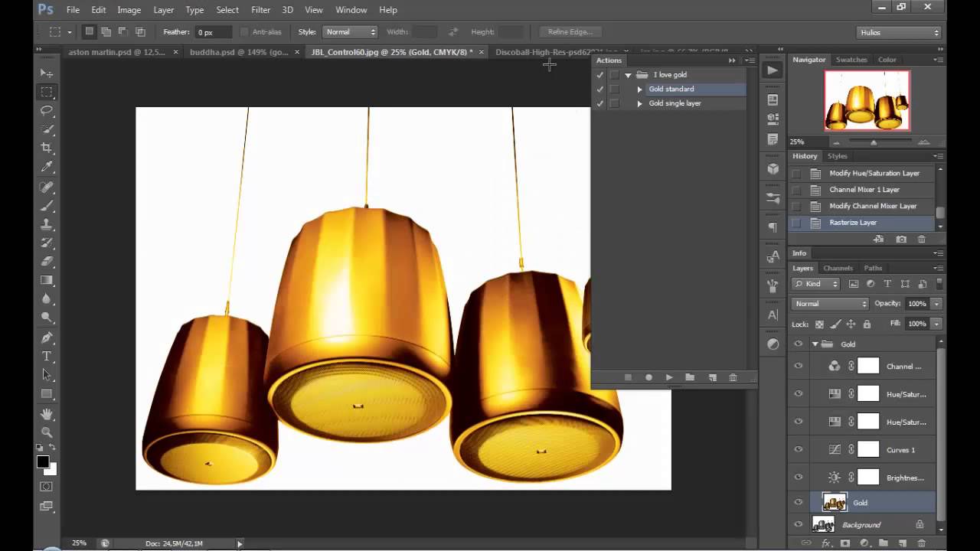
Task: Select the Crop tool
Action: tap(47, 148)
